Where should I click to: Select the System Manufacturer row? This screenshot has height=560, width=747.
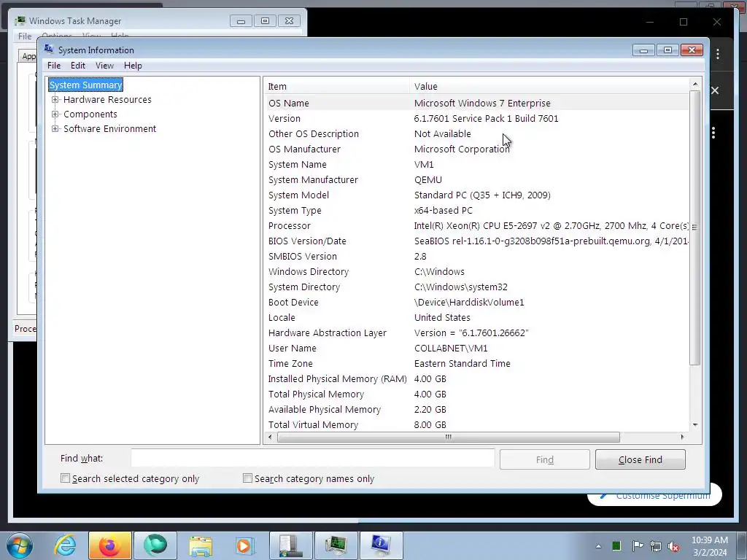[476, 179]
